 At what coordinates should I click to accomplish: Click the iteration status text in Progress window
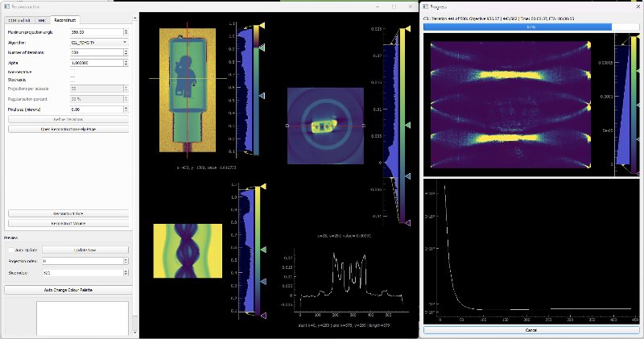(x=498, y=19)
